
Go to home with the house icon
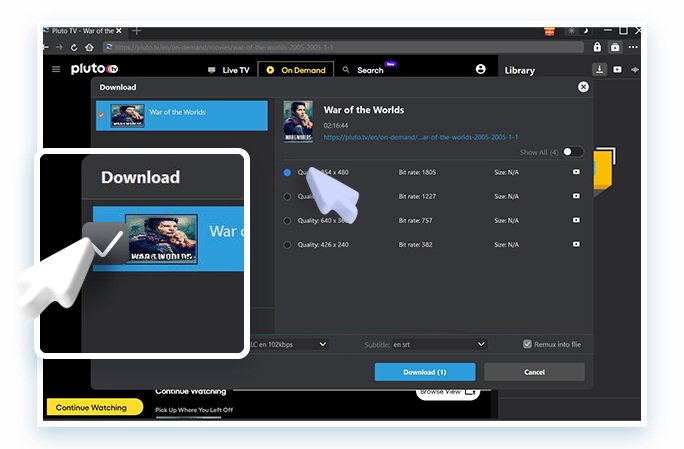click(x=89, y=47)
